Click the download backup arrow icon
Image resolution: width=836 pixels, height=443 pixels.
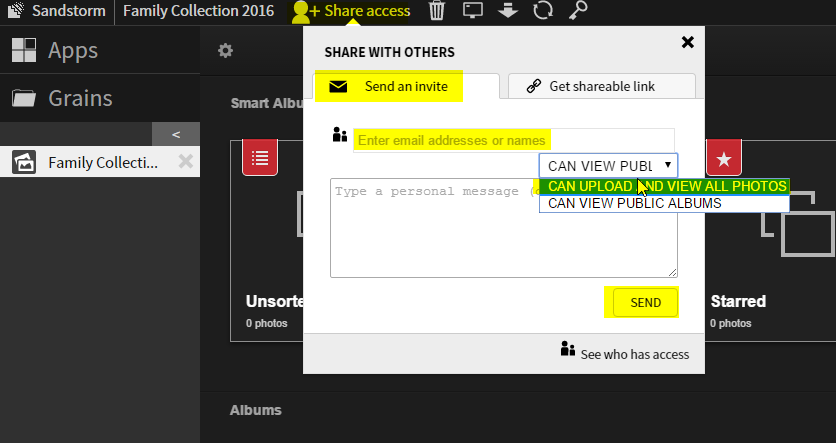coord(507,11)
